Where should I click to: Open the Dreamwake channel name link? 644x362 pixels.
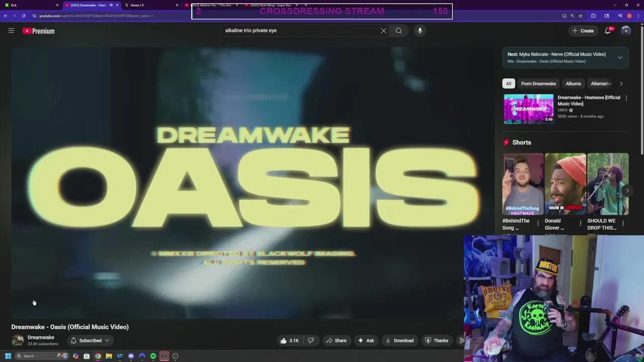click(x=41, y=337)
